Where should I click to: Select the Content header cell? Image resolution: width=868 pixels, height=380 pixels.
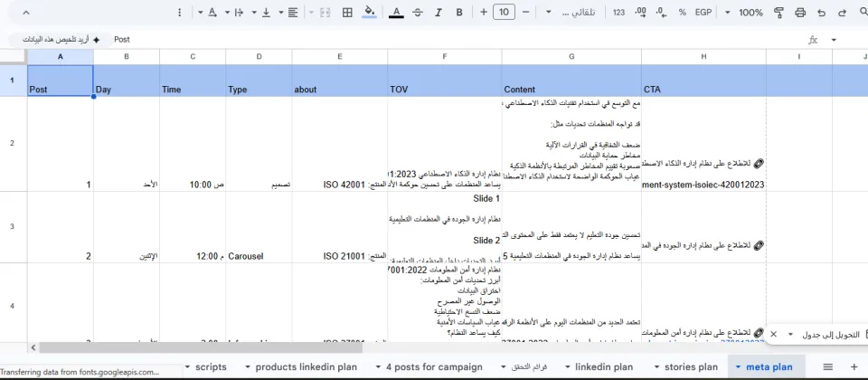571,81
